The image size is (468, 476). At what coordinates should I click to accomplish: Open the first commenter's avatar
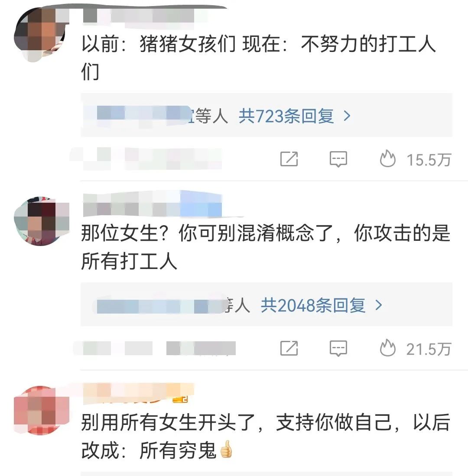pyautogui.click(x=40, y=34)
